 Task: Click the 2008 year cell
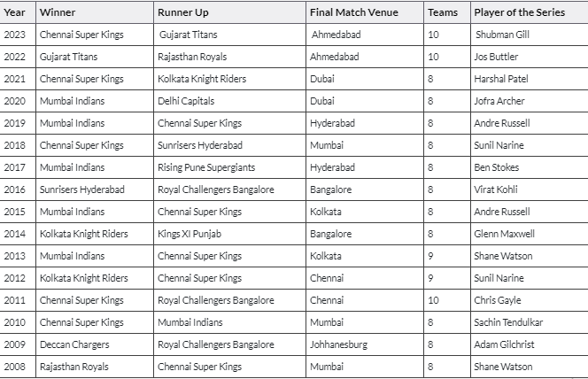[x=15, y=367]
